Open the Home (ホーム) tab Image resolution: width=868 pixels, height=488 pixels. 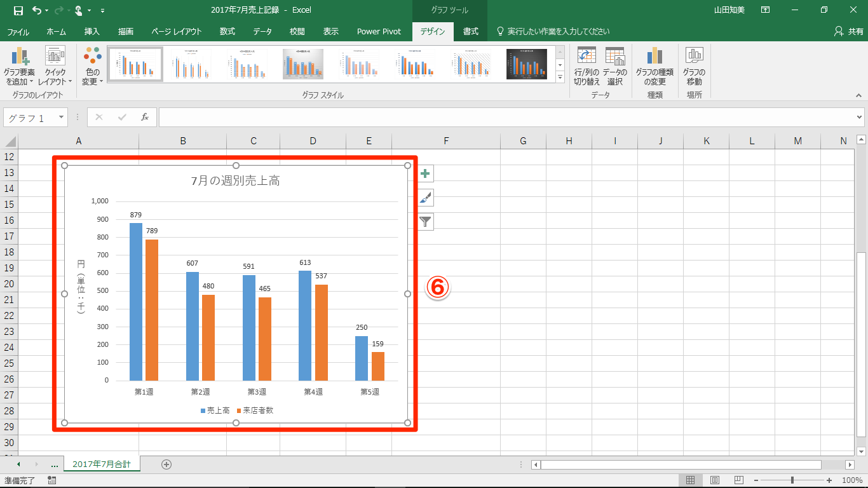pos(56,31)
